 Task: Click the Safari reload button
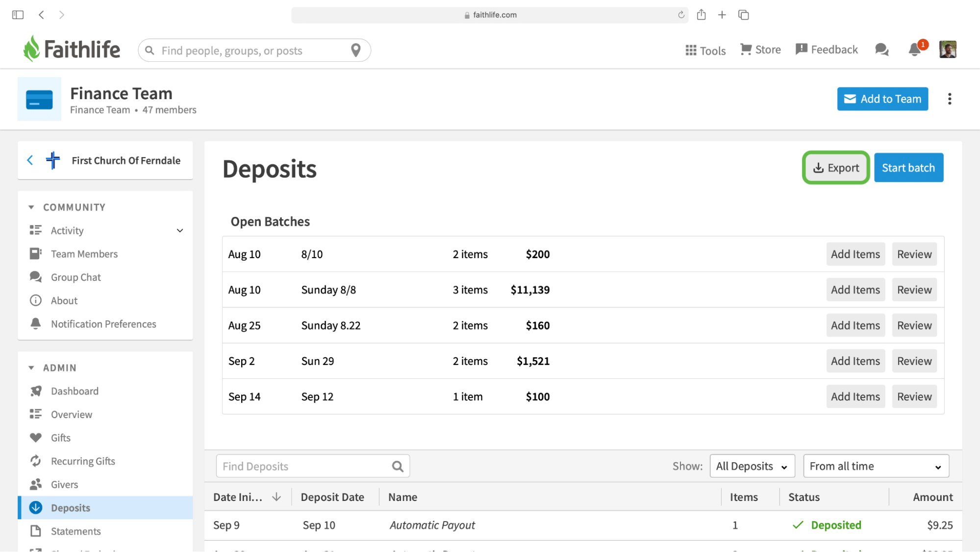click(x=681, y=15)
